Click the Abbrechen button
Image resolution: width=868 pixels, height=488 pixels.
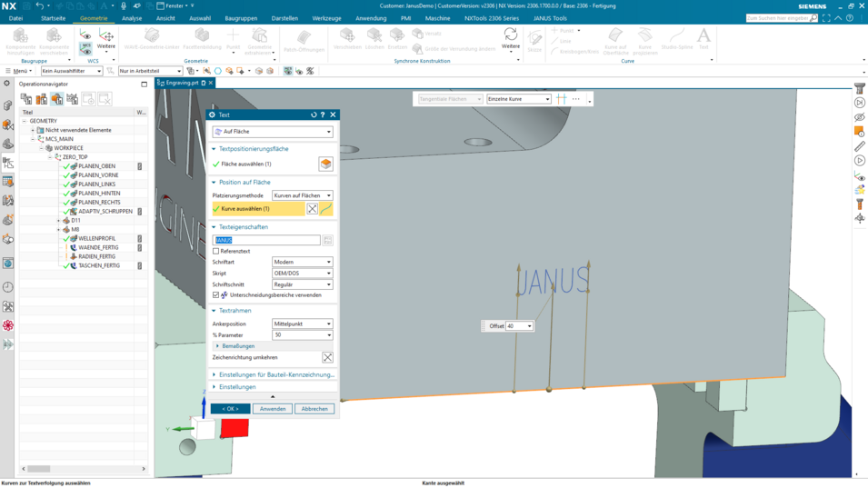[314, 409]
